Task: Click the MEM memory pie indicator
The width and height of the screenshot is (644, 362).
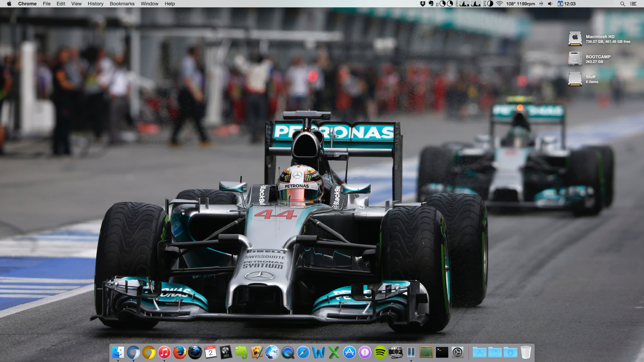Action: (488, 4)
